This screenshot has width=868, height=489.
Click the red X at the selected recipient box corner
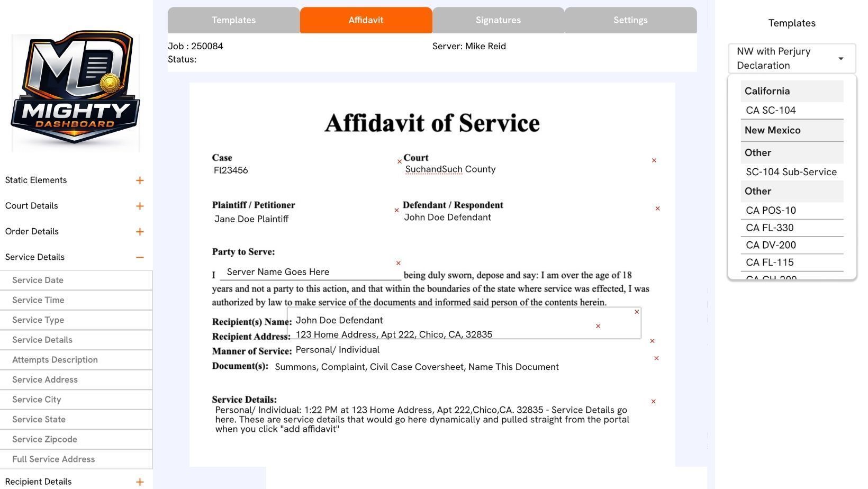pyautogui.click(x=637, y=312)
